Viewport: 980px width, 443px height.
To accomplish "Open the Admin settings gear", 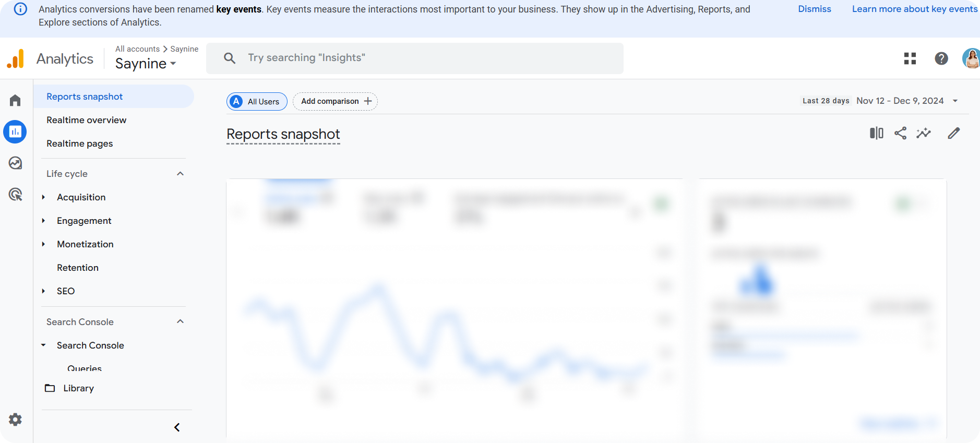I will coord(15,420).
